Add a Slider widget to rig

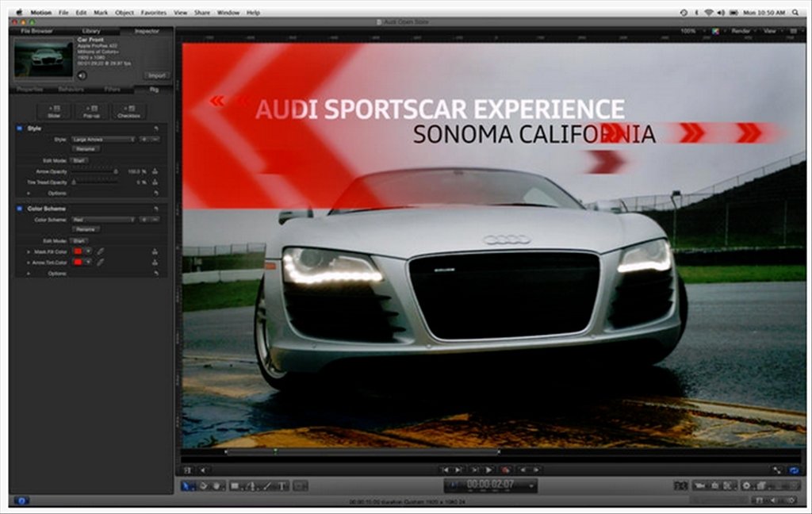(55, 111)
